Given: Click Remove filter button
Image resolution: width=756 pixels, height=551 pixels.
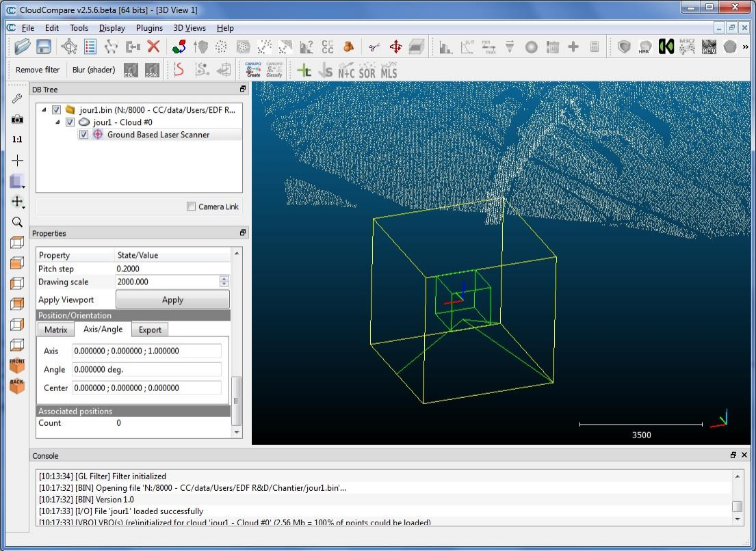Looking at the screenshot, I should (38, 70).
